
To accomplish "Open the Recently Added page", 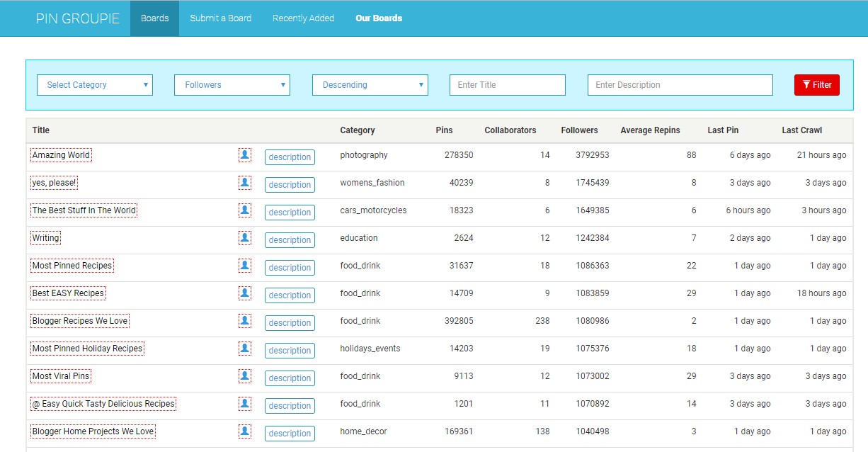I will pyautogui.click(x=303, y=18).
